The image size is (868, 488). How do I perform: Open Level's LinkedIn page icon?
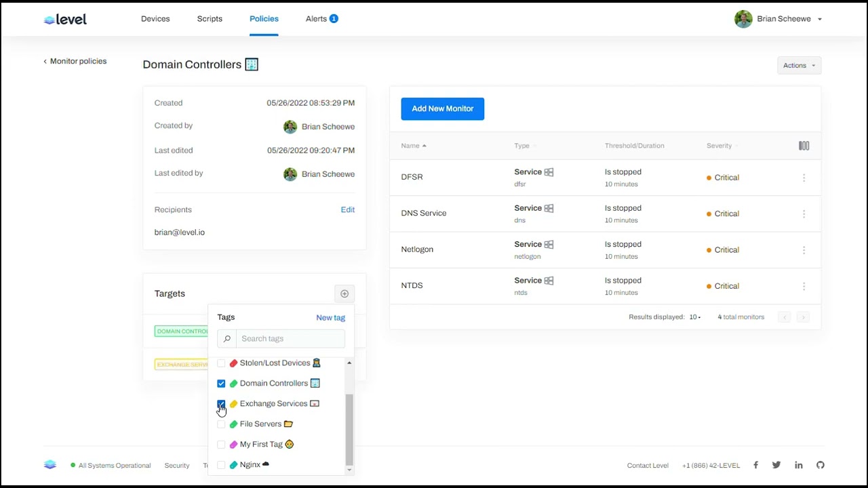pos(799,465)
